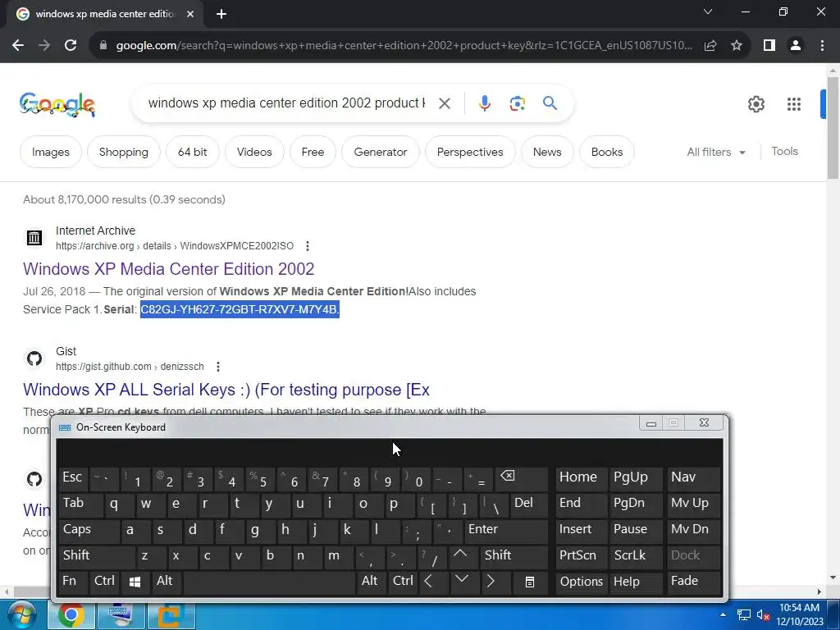
Task: Click the space bar on keyboard
Action: 269,582
